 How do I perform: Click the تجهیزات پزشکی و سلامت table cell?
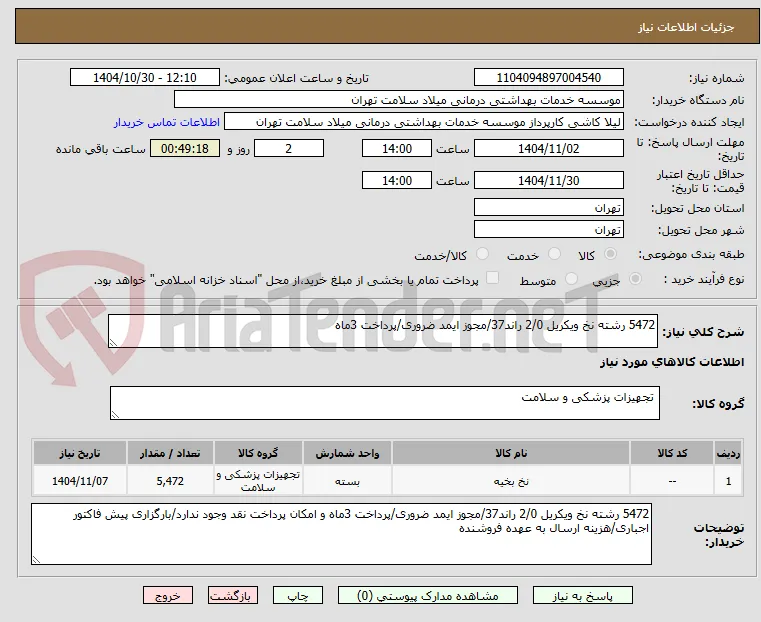[x=258, y=481]
